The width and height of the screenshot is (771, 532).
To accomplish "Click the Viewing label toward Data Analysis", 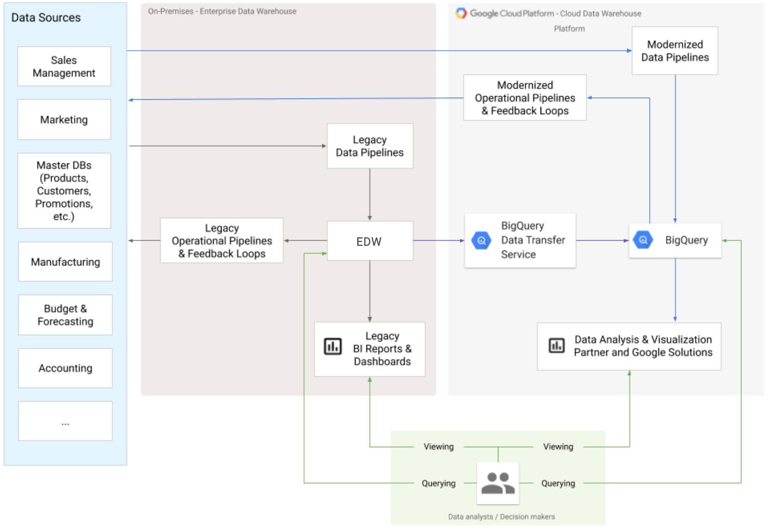I will click(558, 446).
